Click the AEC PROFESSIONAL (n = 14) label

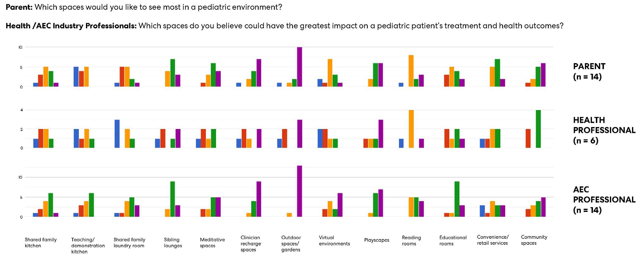click(604, 200)
